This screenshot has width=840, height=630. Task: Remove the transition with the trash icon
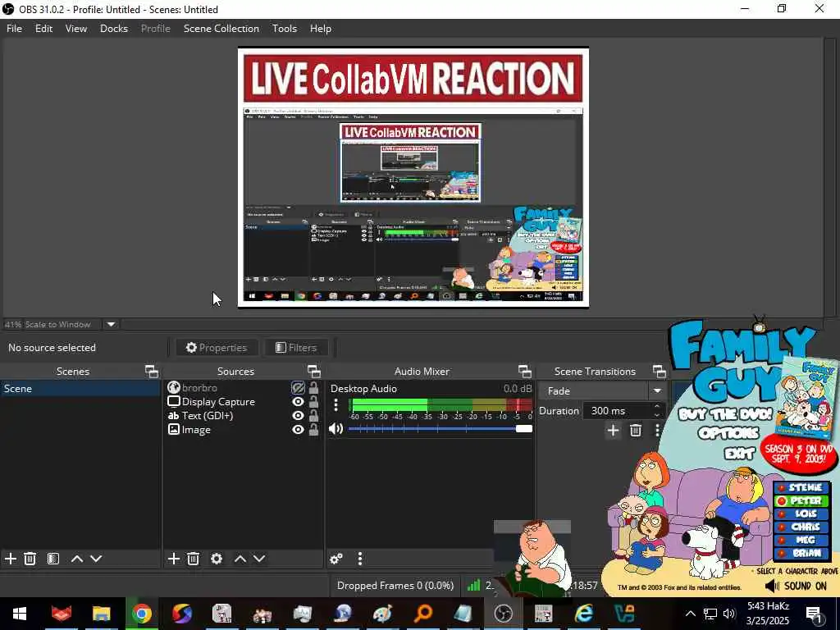coord(636,430)
